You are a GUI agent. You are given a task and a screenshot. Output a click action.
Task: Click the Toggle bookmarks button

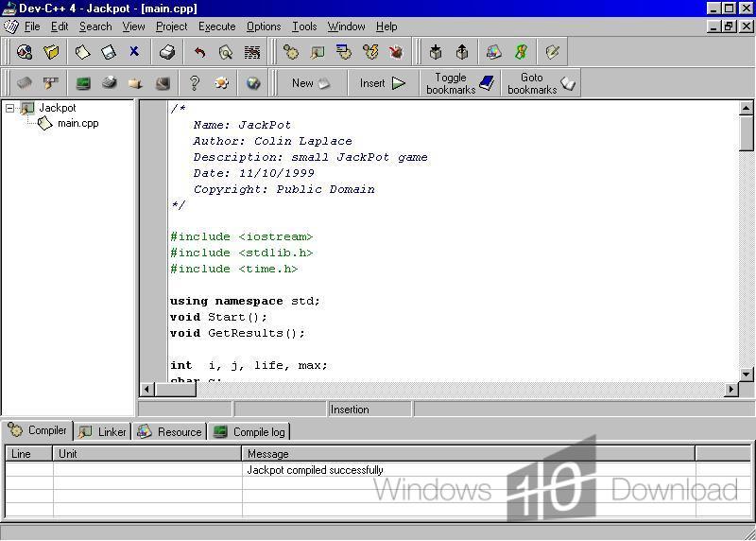tap(460, 83)
